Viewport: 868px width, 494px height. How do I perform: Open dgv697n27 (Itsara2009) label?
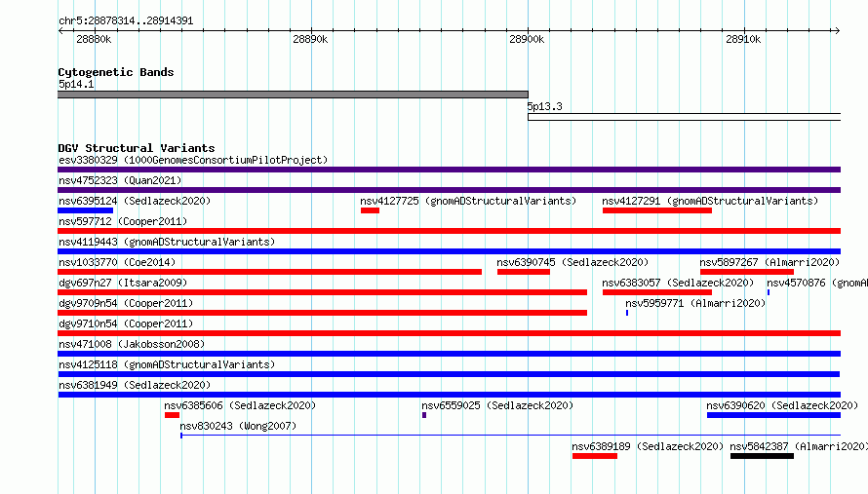coord(123,283)
